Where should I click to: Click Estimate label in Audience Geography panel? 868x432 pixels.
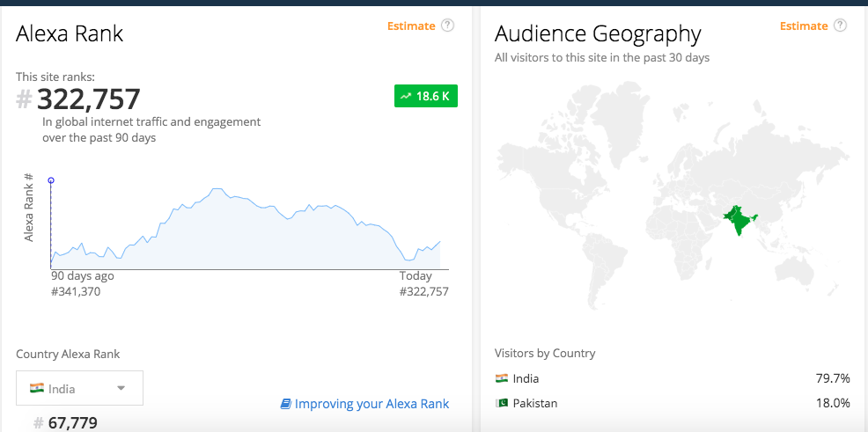[x=804, y=26]
